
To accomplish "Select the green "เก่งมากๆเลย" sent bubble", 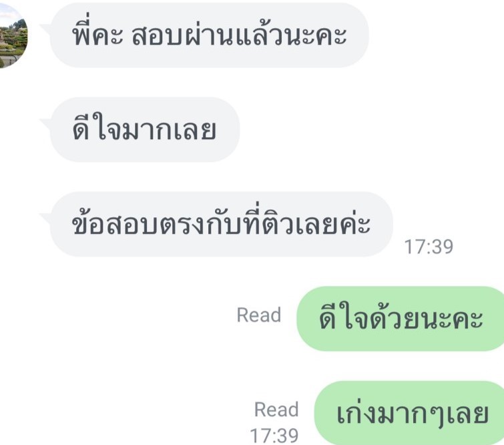I will click(x=409, y=413).
